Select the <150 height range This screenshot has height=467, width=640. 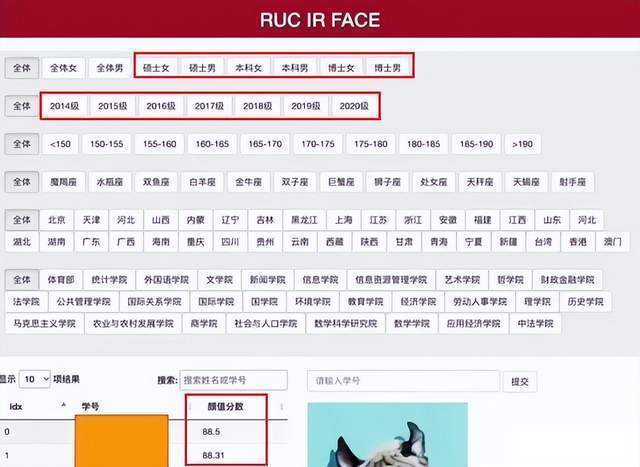pos(60,144)
